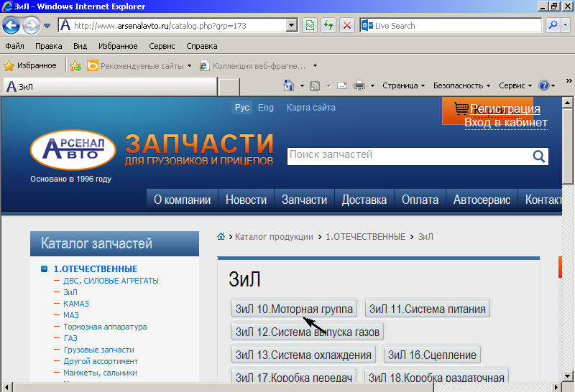Image resolution: width=575 pixels, height=392 pixels.
Task: Open the search provider options dropdown
Action: pos(565,26)
